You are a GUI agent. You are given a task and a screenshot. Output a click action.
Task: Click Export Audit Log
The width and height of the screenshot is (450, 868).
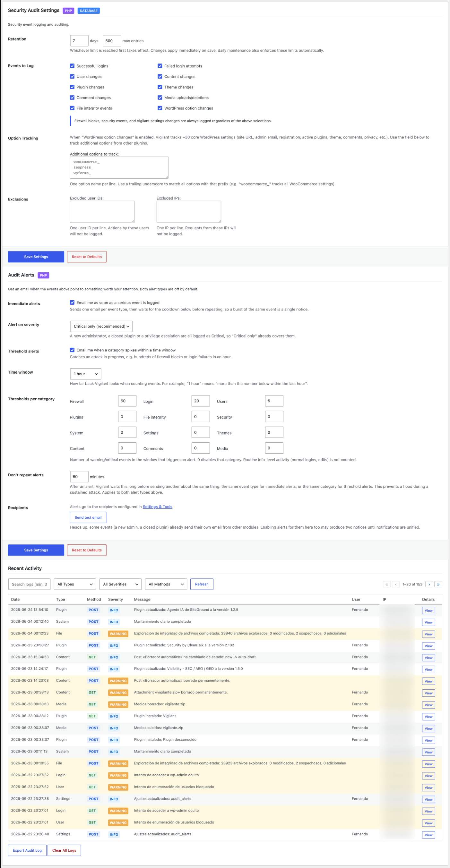(x=27, y=850)
